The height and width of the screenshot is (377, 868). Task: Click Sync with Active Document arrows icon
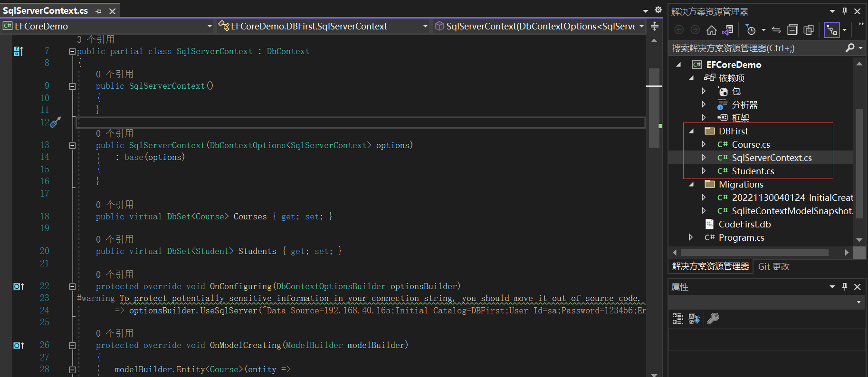[x=776, y=30]
